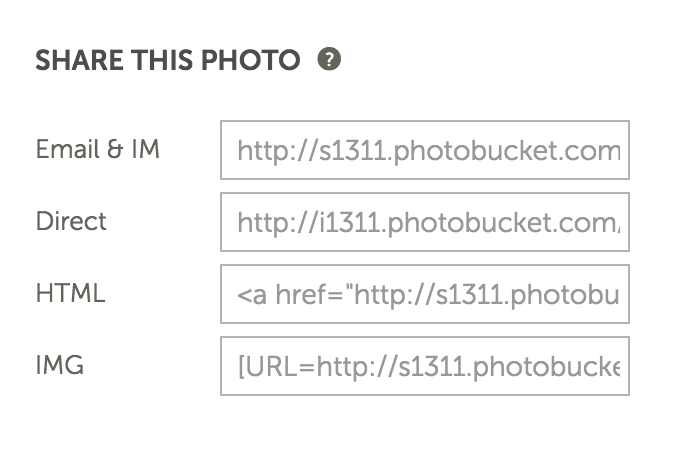Screen dimensions: 676x460
Task: Select the Direct link field
Action: (x=425, y=222)
